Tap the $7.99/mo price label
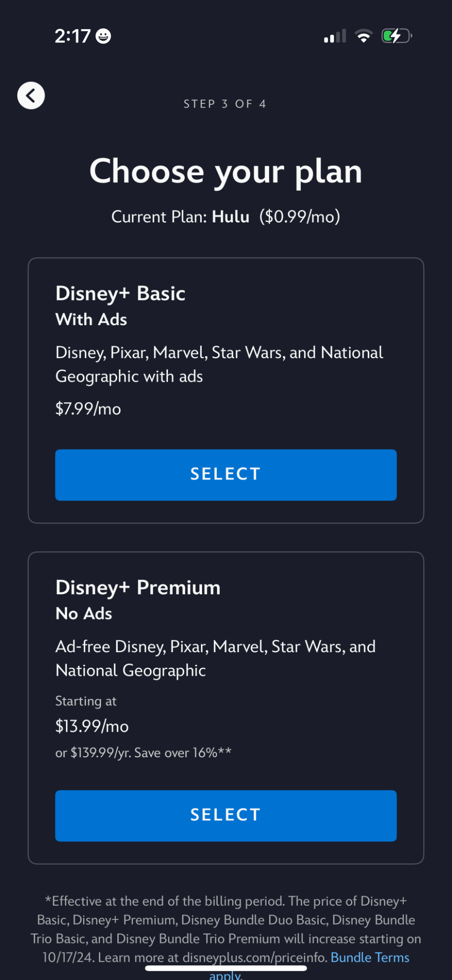Image resolution: width=452 pixels, height=980 pixels. [x=88, y=409]
